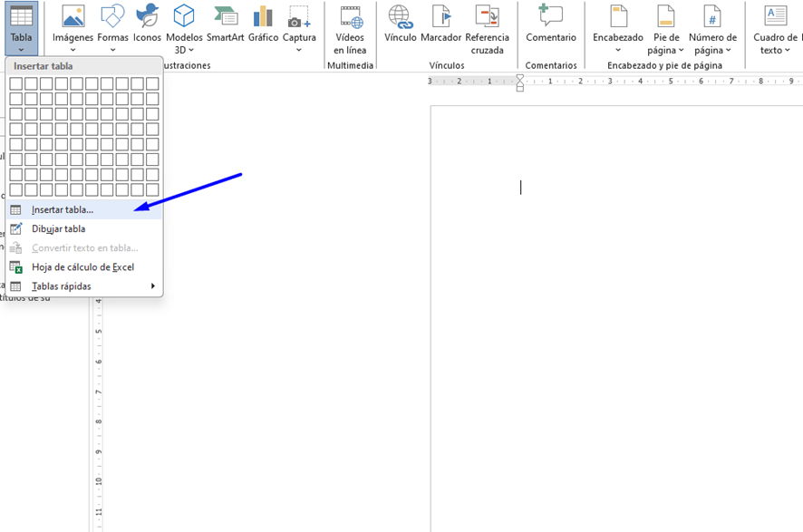Click the top-left cell of table grid

(15, 84)
